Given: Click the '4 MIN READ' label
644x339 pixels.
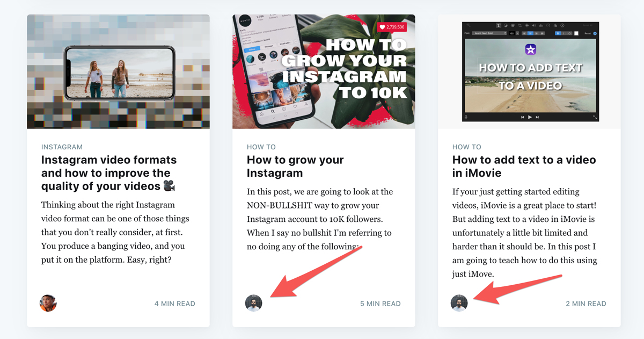Looking at the screenshot, I should [175, 304].
